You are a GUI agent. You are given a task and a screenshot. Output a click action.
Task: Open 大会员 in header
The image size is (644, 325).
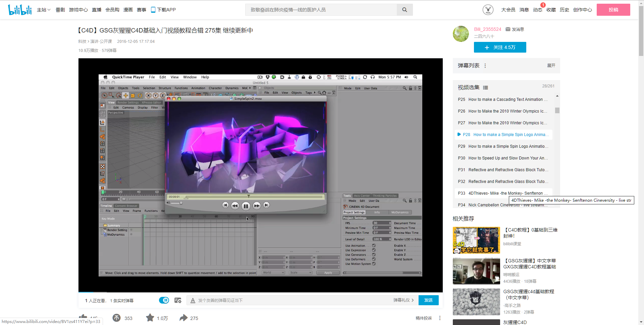508,10
